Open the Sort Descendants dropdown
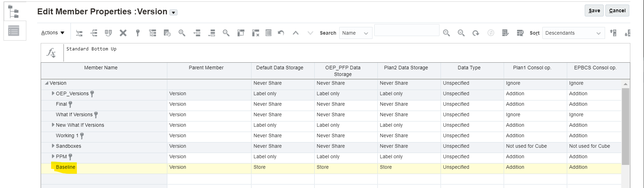 coord(573,33)
